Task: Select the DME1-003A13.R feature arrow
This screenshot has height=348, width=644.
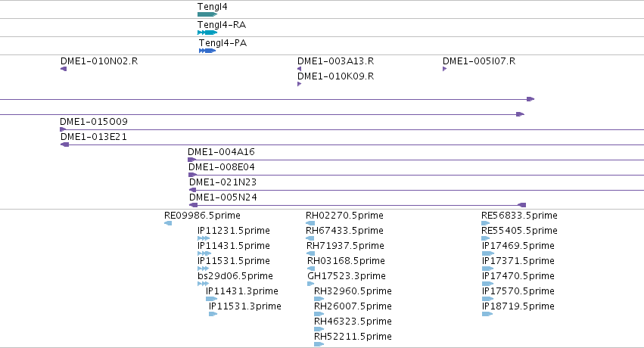Action: [300, 69]
